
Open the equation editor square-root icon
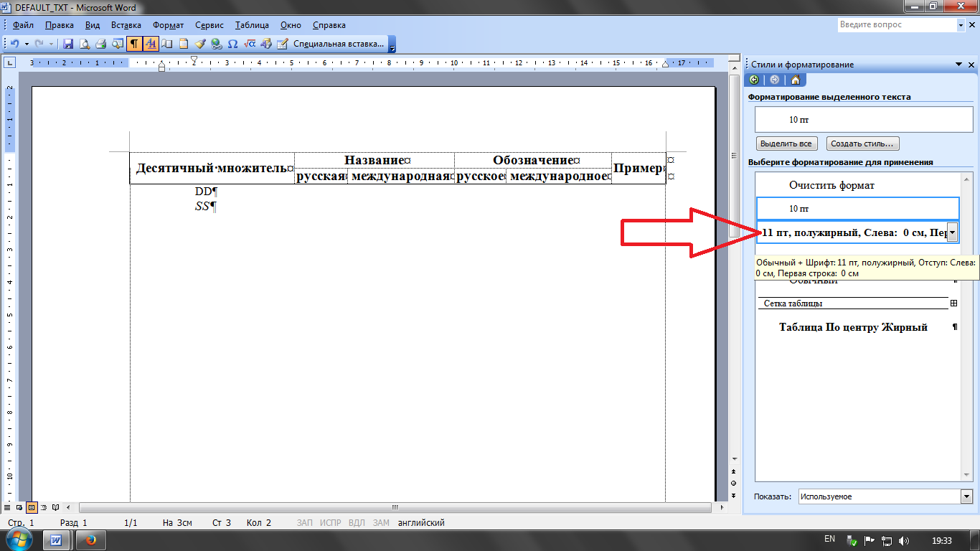click(250, 44)
